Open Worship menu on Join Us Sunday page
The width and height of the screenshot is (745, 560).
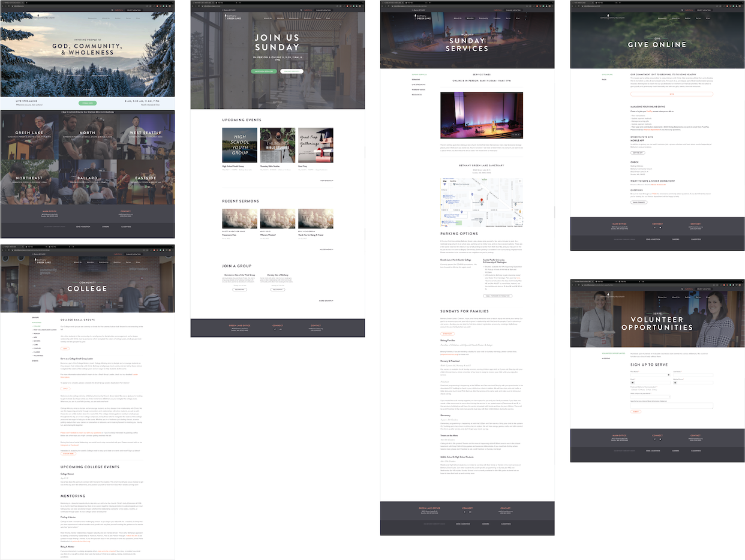click(x=281, y=18)
